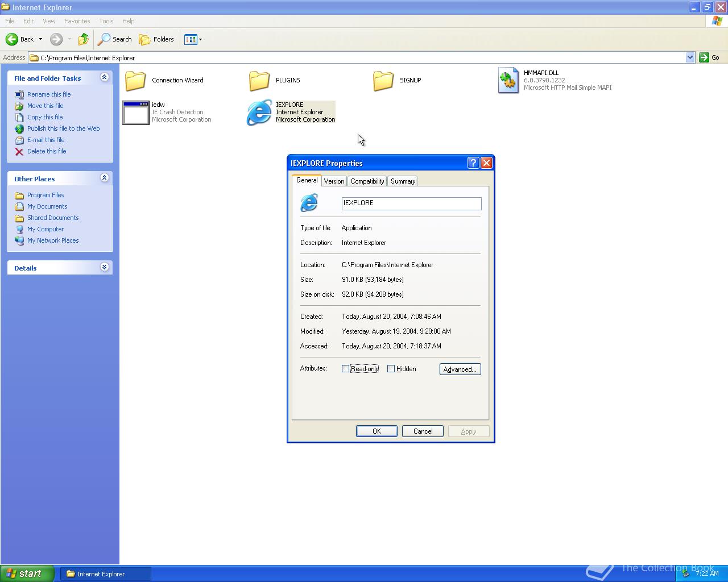Click the Go button beside address bar
The width and height of the screenshot is (728, 582).
tap(710, 57)
